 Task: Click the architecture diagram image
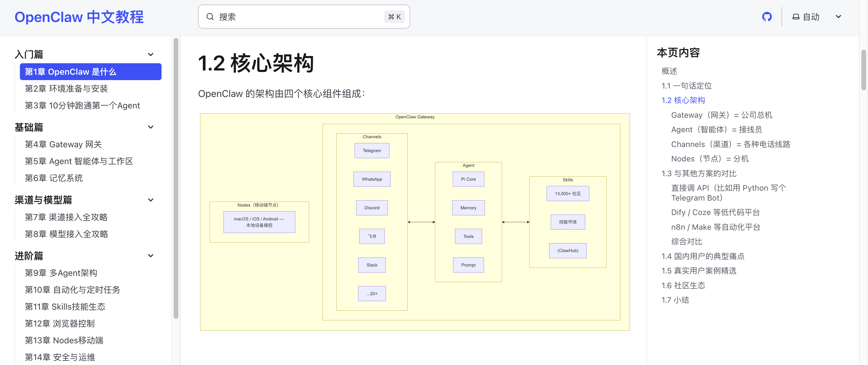click(x=415, y=222)
